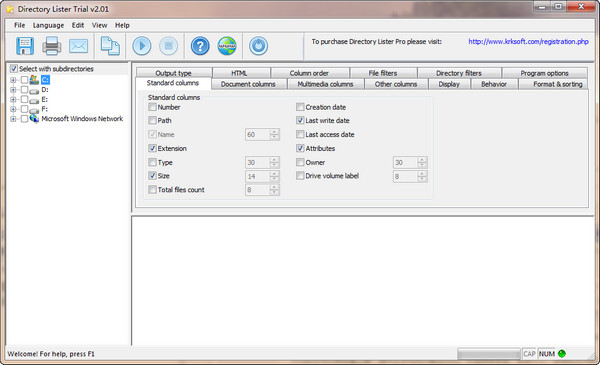Image resolution: width=600 pixels, height=365 pixels.
Task: Click the Total files count width field
Action: (x=258, y=190)
